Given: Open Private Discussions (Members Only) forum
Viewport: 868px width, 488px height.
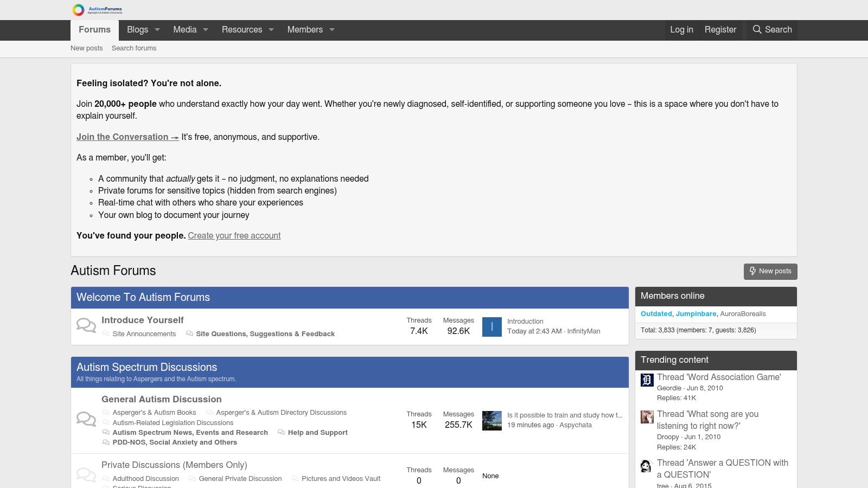Looking at the screenshot, I should (174, 465).
